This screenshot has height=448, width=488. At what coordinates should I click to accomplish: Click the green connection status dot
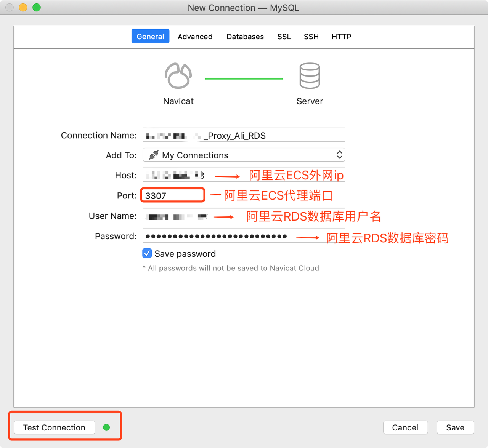[106, 427]
